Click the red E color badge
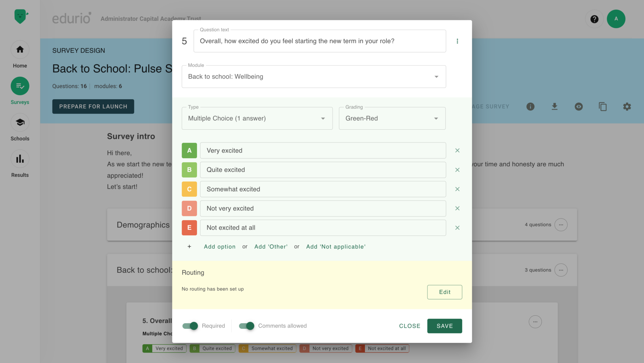Image resolution: width=644 pixels, height=363 pixels. [189, 228]
